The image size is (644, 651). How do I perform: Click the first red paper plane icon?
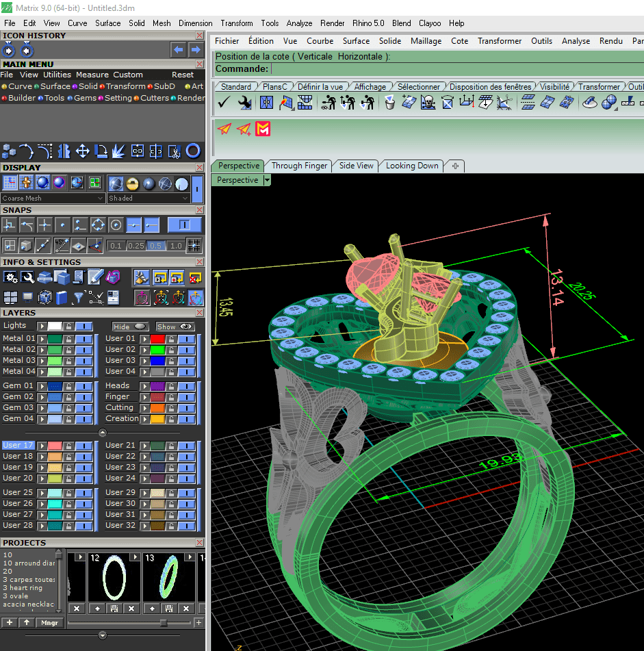[x=224, y=129]
